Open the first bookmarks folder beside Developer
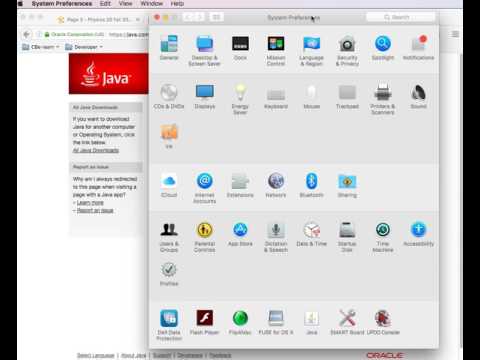 (x=41, y=47)
